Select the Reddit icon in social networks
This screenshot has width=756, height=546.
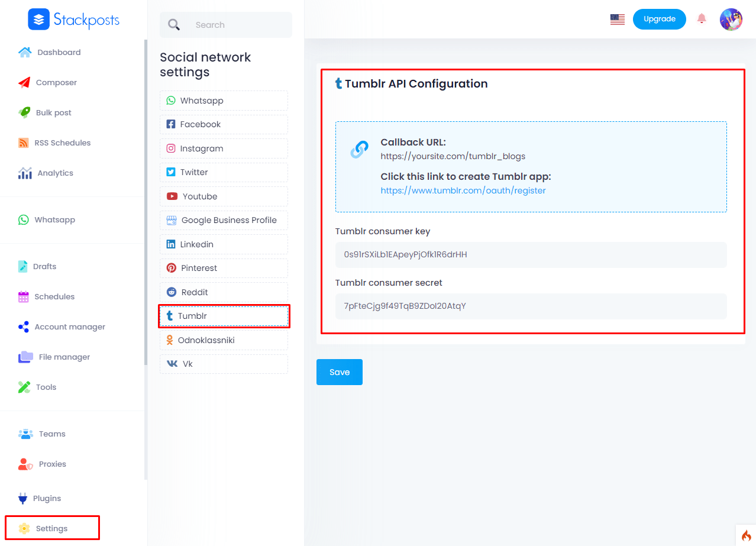point(172,292)
